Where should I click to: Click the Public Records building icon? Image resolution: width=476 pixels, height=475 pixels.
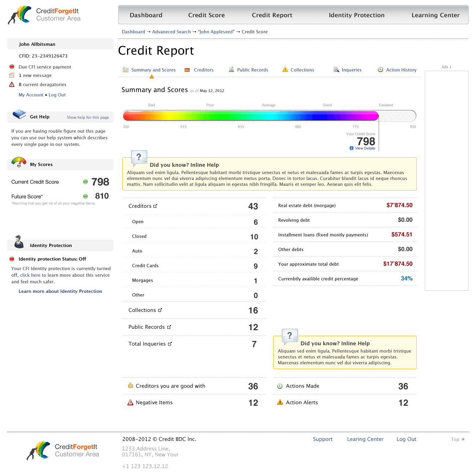click(x=231, y=70)
